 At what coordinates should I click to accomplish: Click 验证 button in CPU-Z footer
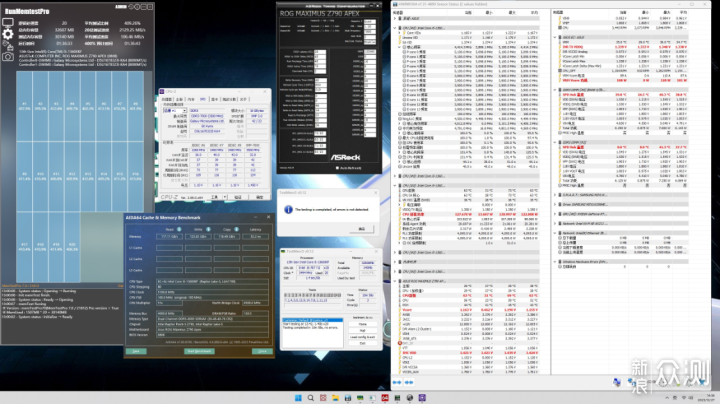pos(238,197)
